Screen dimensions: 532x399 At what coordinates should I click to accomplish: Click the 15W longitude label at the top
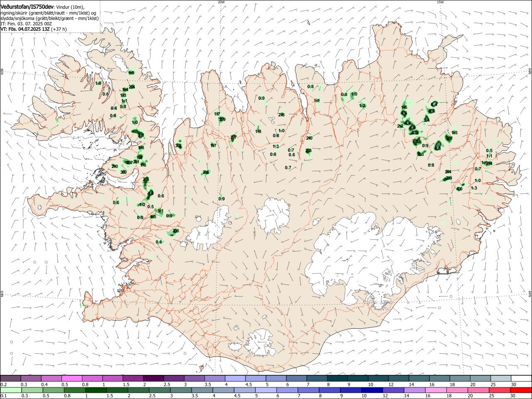[440, 2]
